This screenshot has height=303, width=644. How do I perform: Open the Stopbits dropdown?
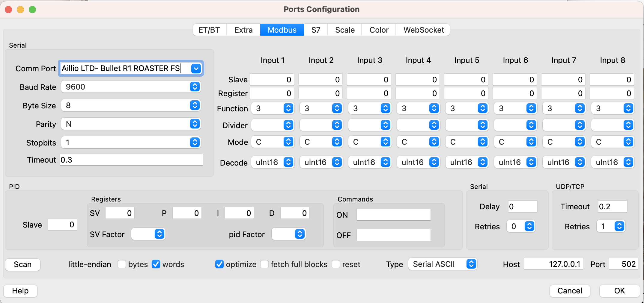195,143
